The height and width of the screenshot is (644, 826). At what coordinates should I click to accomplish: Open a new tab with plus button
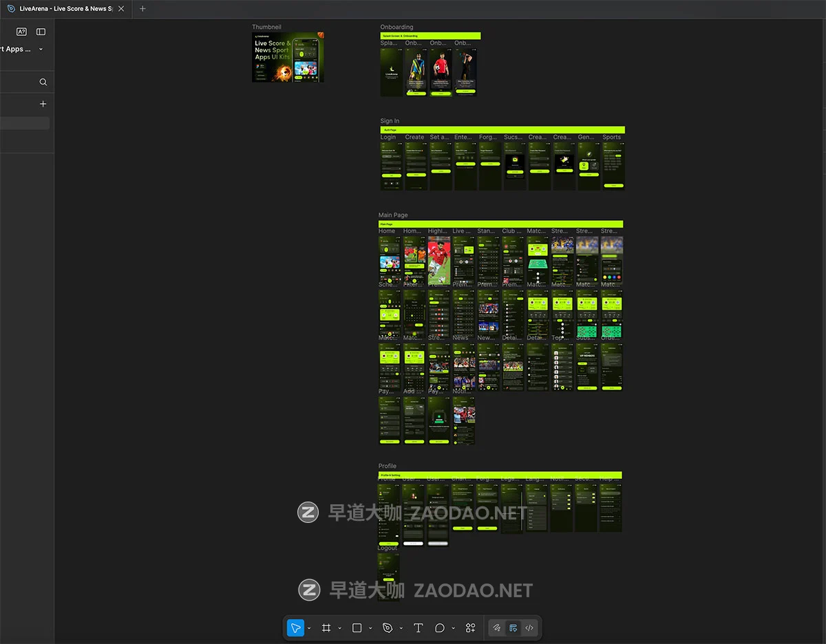tap(142, 9)
